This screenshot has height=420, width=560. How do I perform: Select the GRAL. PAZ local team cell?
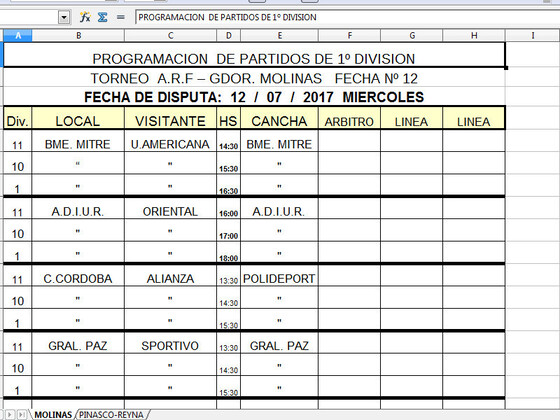click(78, 342)
